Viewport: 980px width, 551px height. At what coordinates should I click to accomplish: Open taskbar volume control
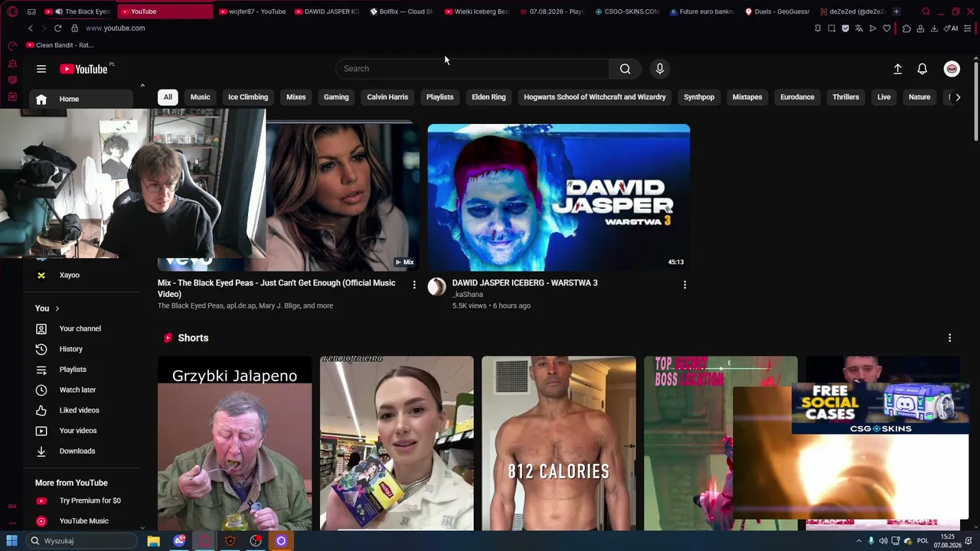[x=884, y=541]
